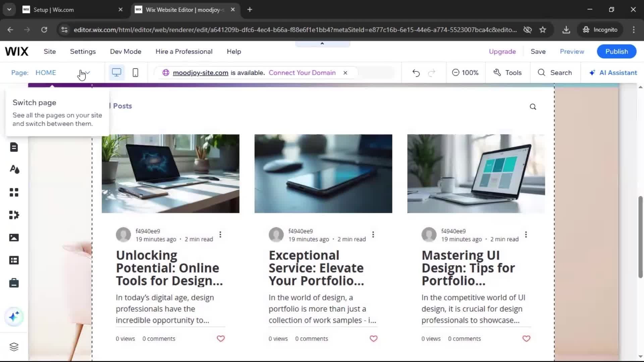Like the Unlocking Potential post heart
Screen dimensions: 644x362
coord(221,339)
